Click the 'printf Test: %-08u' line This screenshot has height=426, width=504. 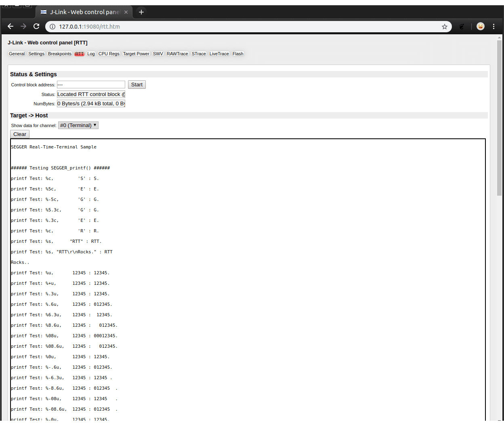click(x=64, y=399)
